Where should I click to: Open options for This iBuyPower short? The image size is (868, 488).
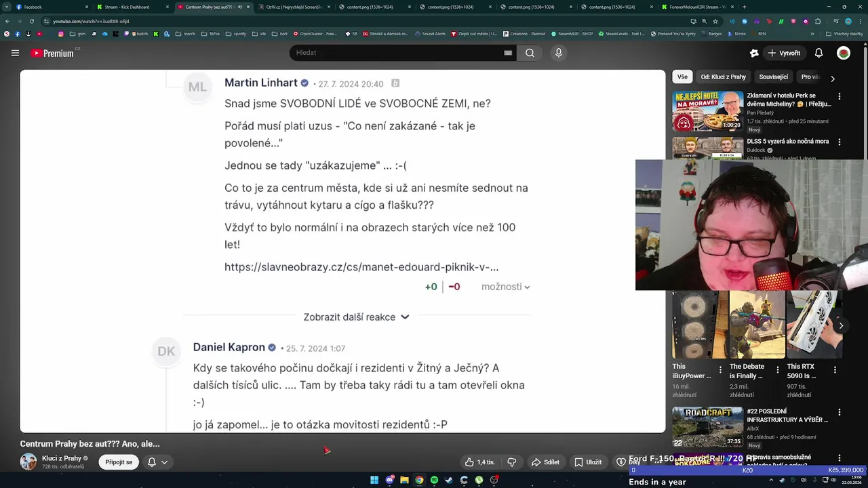coord(722,370)
